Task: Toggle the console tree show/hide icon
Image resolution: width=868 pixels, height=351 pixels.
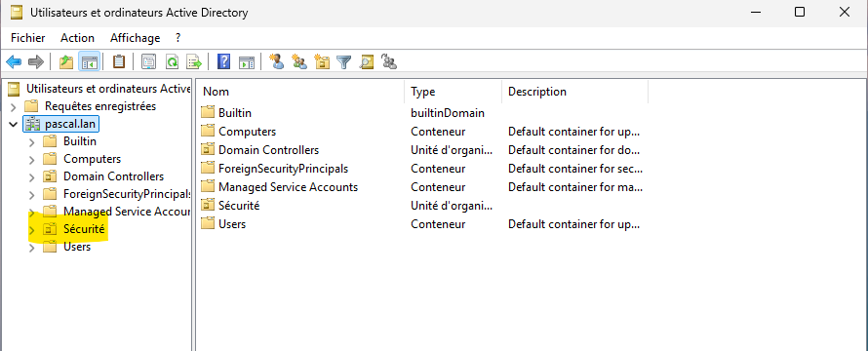Action: click(89, 62)
